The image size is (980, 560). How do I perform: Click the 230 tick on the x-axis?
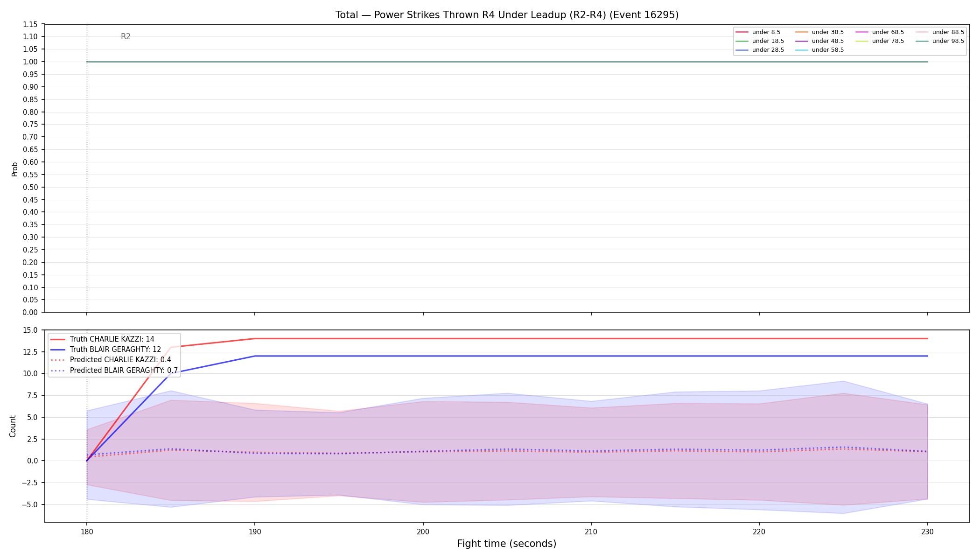point(927,531)
